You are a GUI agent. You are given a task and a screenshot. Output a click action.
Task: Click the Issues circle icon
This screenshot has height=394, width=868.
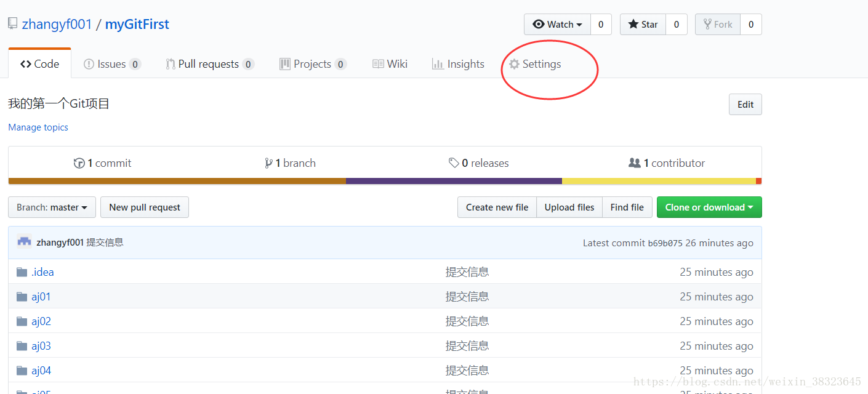[89, 64]
